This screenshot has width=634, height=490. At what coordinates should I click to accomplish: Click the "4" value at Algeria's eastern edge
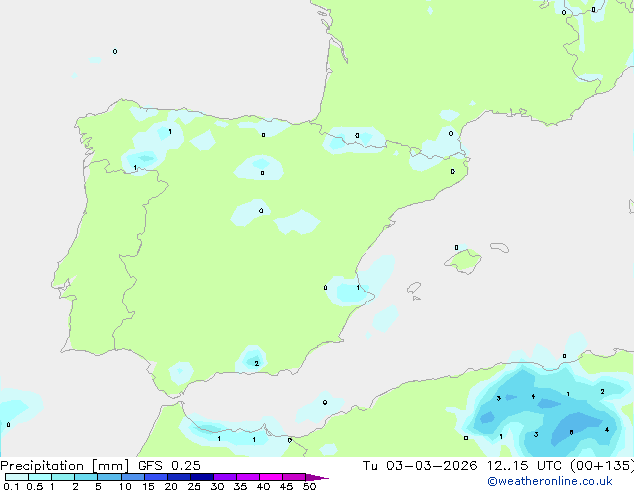click(607, 430)
